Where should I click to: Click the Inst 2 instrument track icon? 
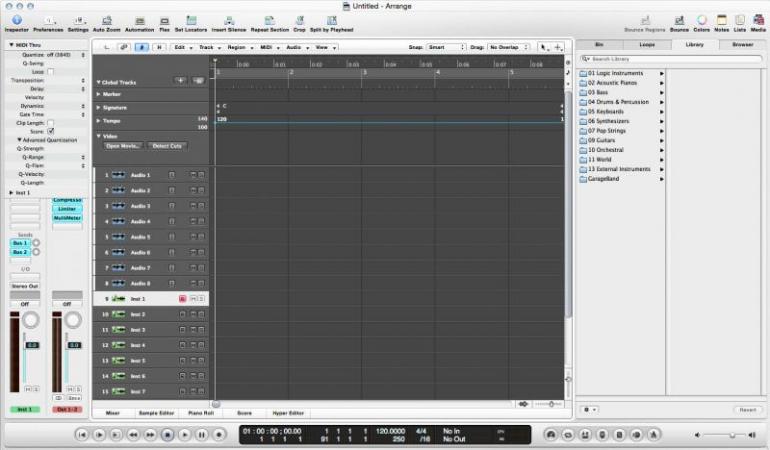point(118,314)
